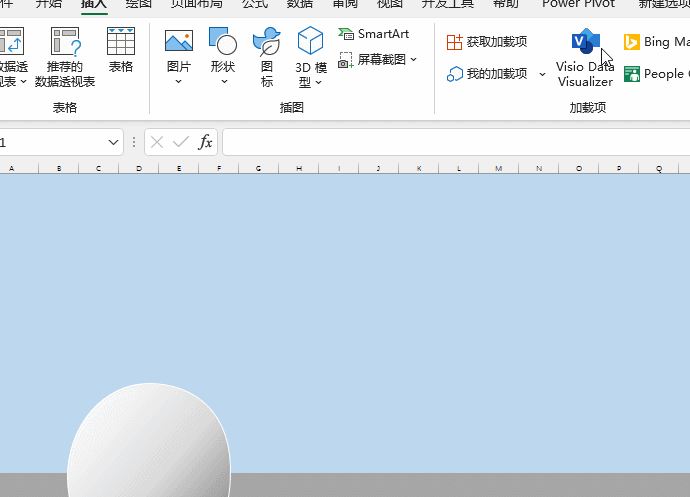The image size is (690, 497).
Task: Insert a picture using the 图片 icon
Action: pos(179,50)
